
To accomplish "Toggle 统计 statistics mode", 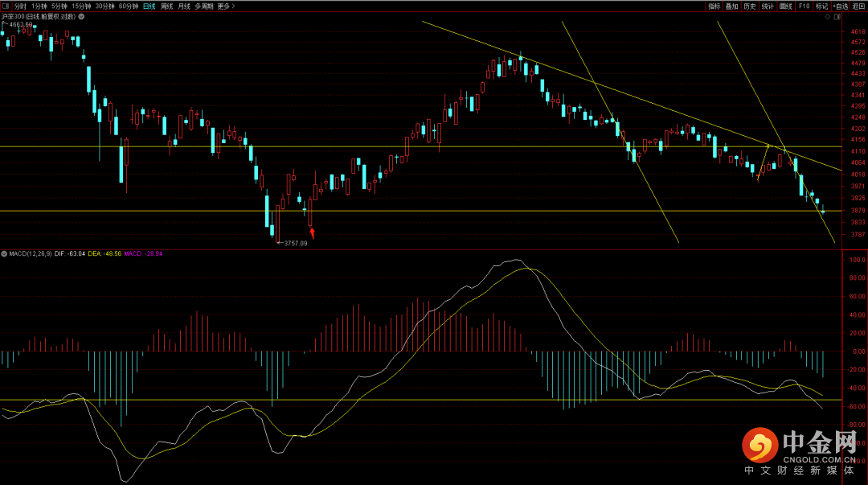I will (768, 6).
